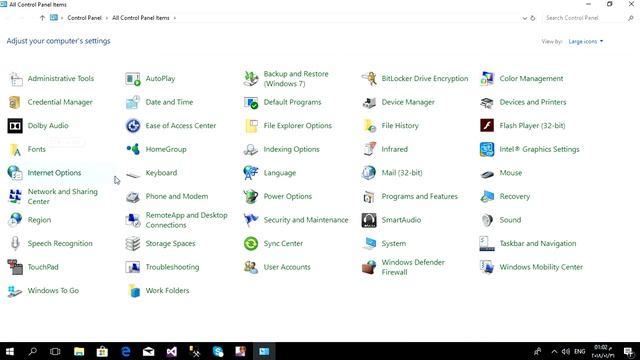
Task: Click the Sound link text
Action: tap(510, 220)
